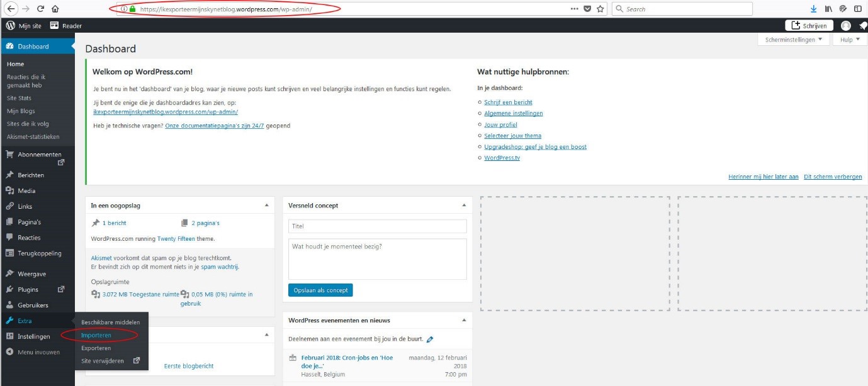
Task: Open the Twenty Fifteen theme link
Action: point(176,239)
